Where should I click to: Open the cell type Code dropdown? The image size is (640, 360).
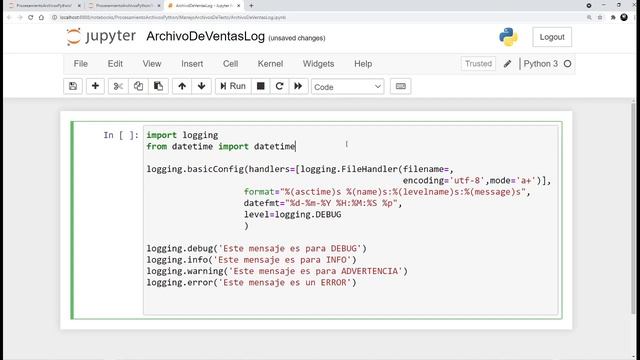point(347,87)
